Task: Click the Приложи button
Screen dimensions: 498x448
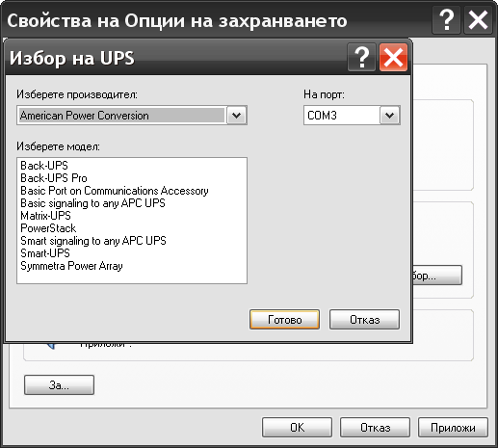Action: (x=453, y=428)
